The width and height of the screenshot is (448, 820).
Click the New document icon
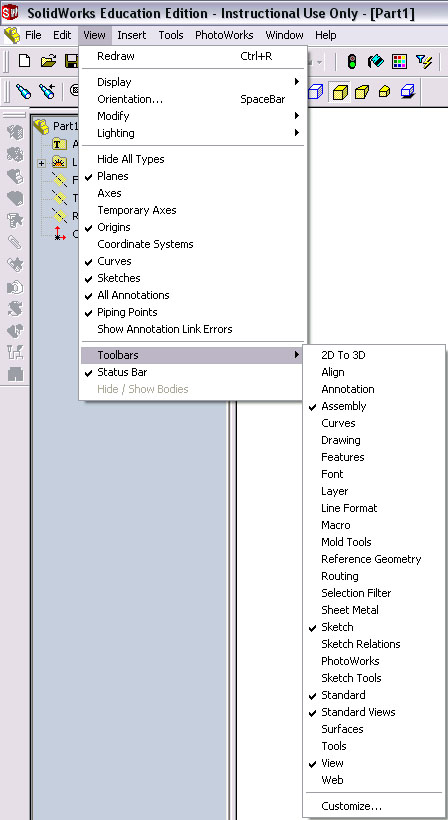(x=24, y=61)
